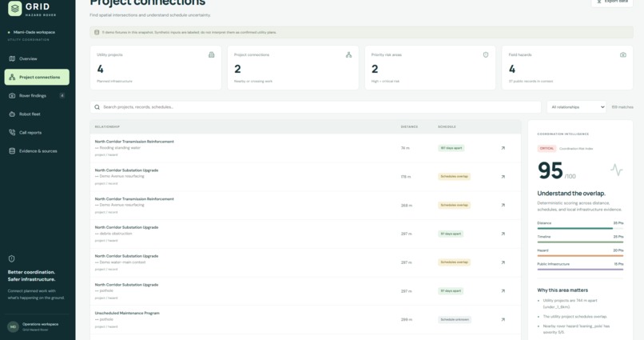Select the Miami-Dade workspace label
Viewport: 644px width, 340px height.
34,32
